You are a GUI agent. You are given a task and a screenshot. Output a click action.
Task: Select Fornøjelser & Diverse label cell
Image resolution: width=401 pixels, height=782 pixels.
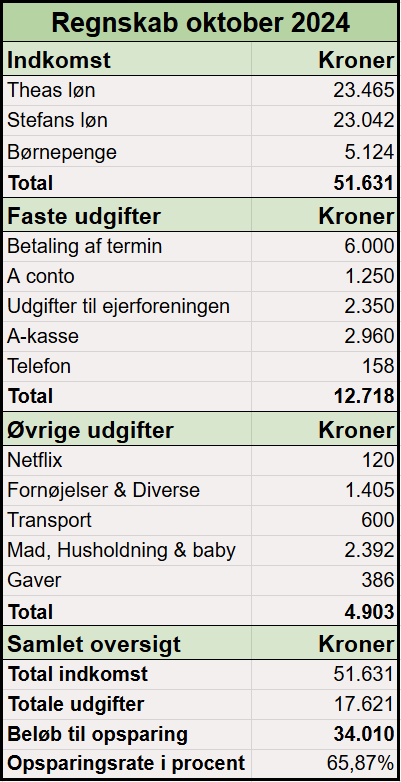(x=127, y=490)
